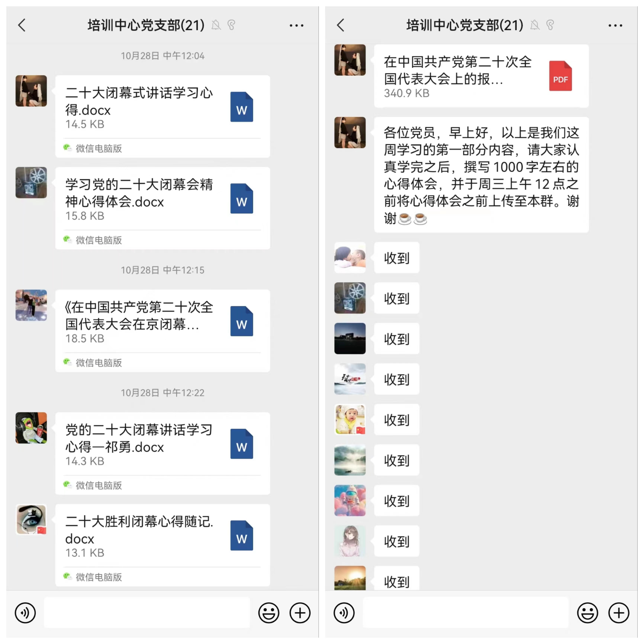Tap the back arrow in right chat

[341, 25]
